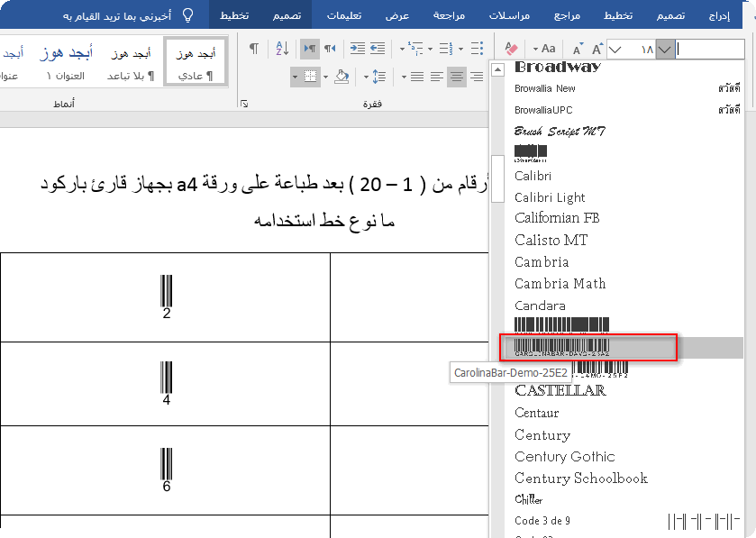Image resolution: width=756 pixels, height=538 pixels.
Task: Click the font name input box
Action: [x=710, y=50]
